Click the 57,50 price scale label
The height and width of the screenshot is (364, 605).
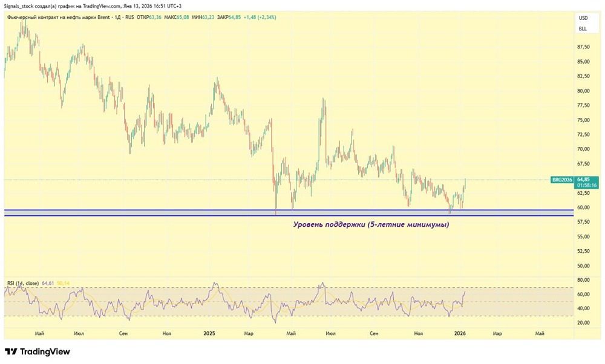(583, 222)
